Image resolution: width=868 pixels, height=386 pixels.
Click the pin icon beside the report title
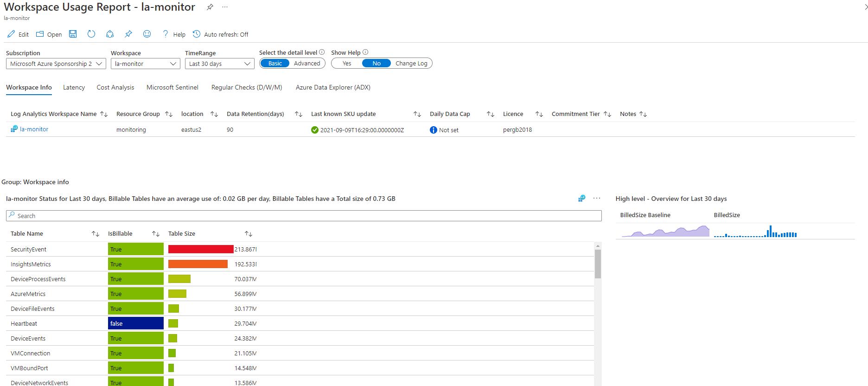(210, 7)
